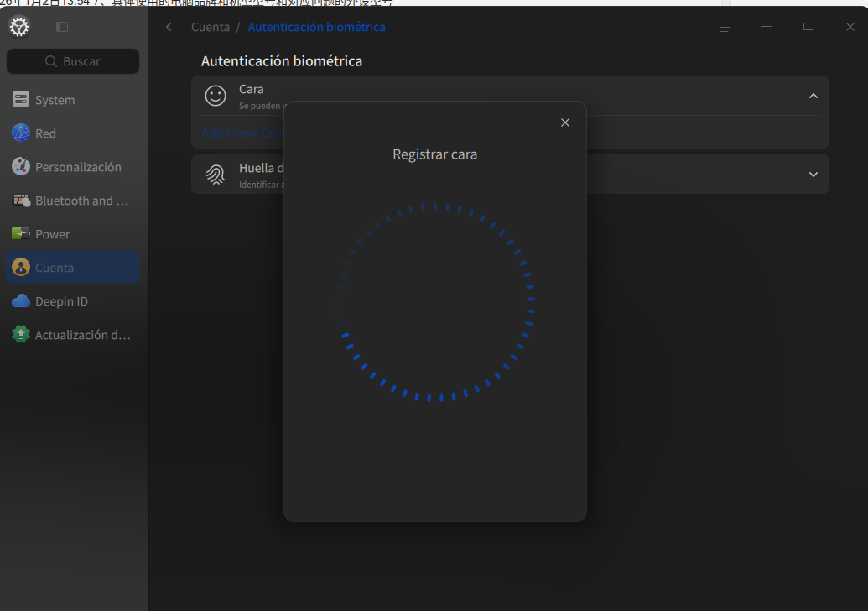Open the hamburger main menu

pyautogui.click(x=724, y=27)
